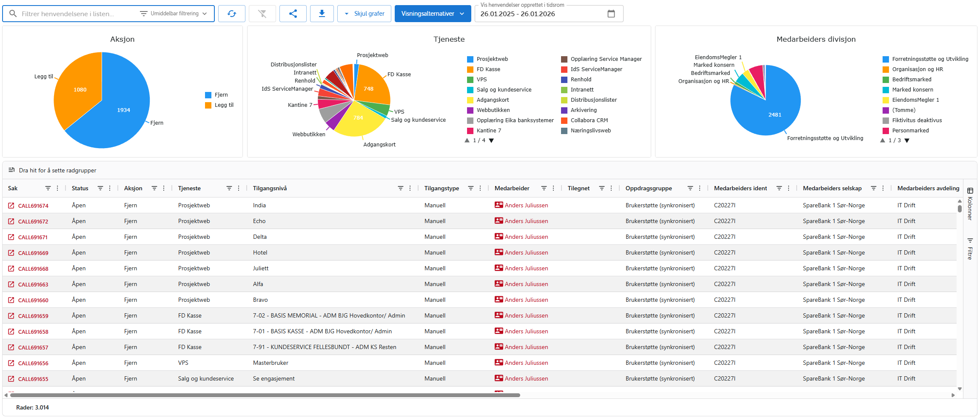Select the 'Fjern' slice in the Aksjon pie chart
The height and width of the screenshot is (418, 980).
pyautogui.click(x=123, y=110)
